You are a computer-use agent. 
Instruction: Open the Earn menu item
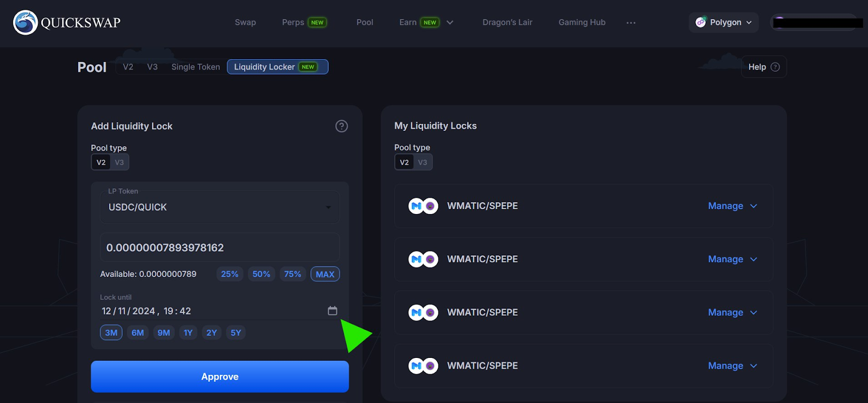click(408, 22)
